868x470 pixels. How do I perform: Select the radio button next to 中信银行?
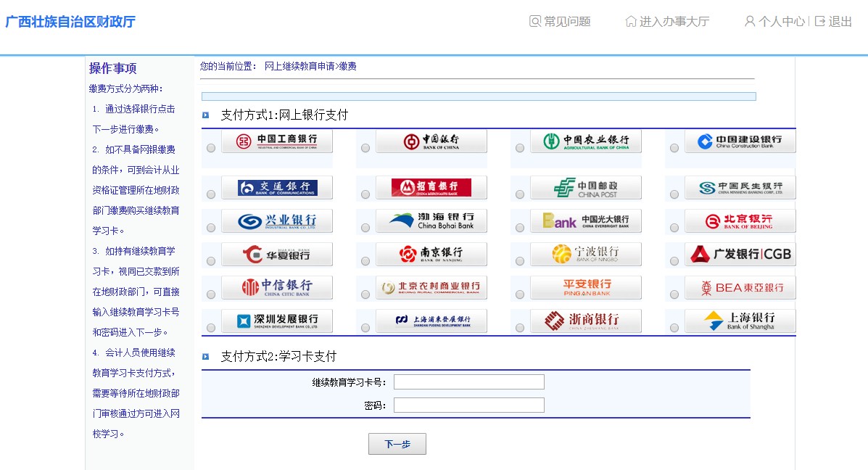tap(210, 293)
